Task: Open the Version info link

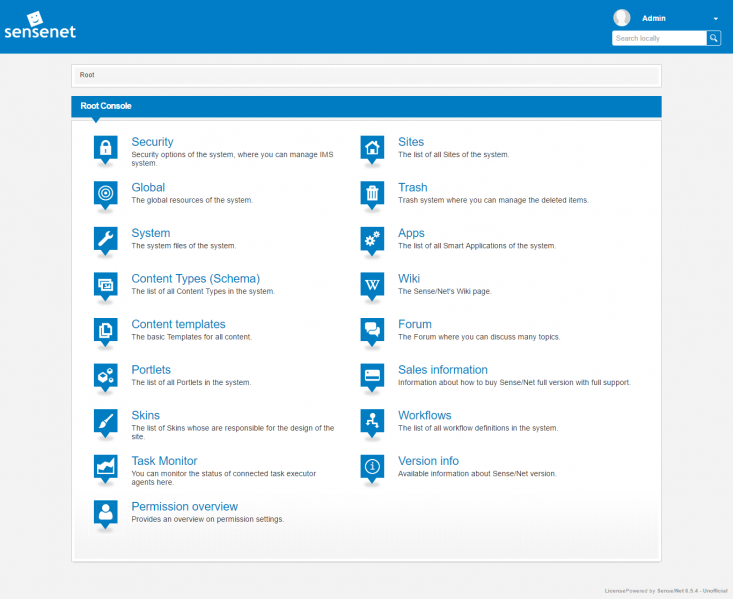Action: pos(428,461)
